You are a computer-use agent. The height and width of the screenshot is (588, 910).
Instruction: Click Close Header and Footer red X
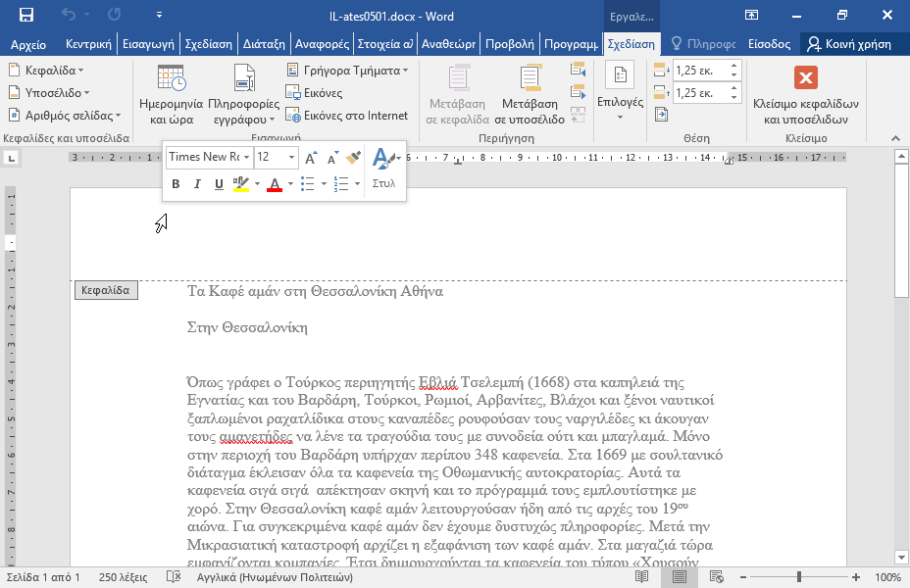click(805, 78)
